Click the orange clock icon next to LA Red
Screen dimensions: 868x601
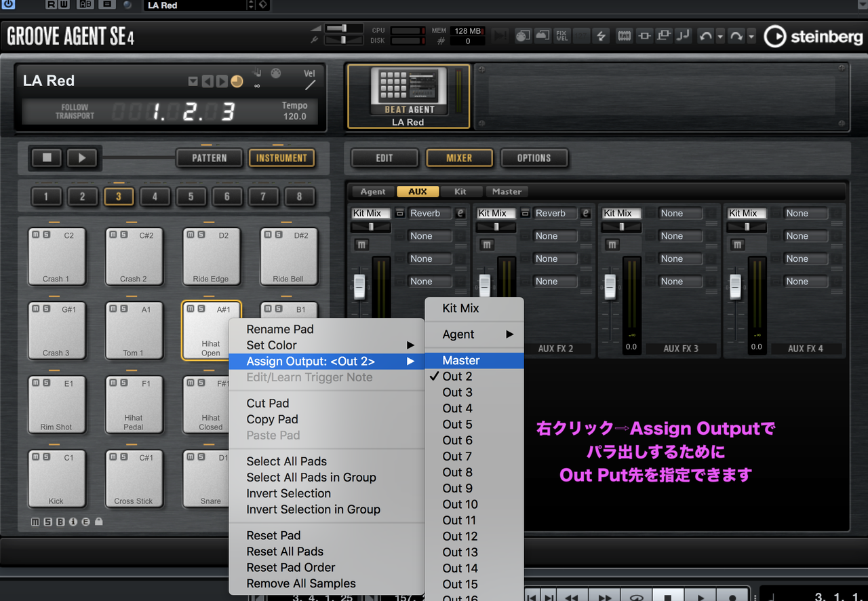point(237,81)
